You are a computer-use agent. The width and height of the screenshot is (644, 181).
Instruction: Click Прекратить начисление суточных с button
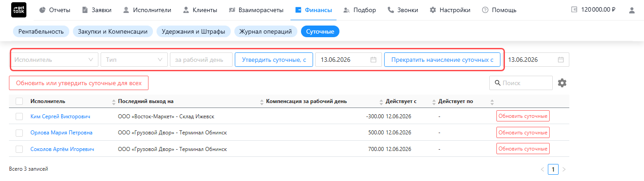tap(442, 60)
